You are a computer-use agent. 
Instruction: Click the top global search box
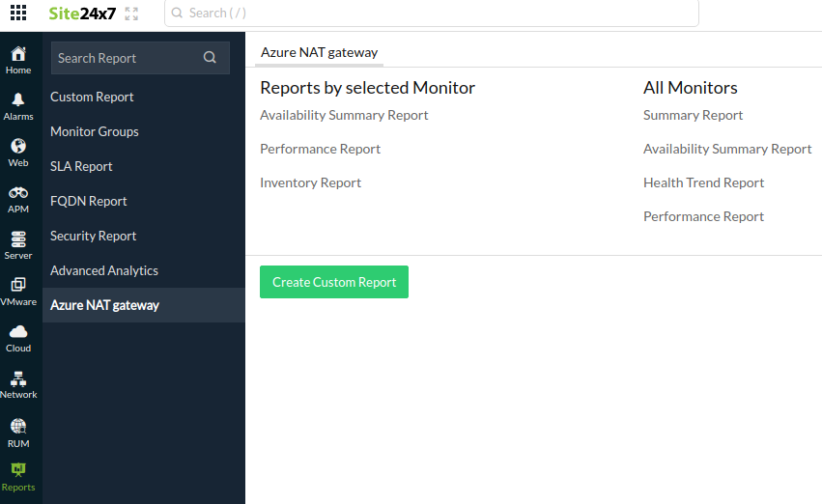(x=431, y=14)
